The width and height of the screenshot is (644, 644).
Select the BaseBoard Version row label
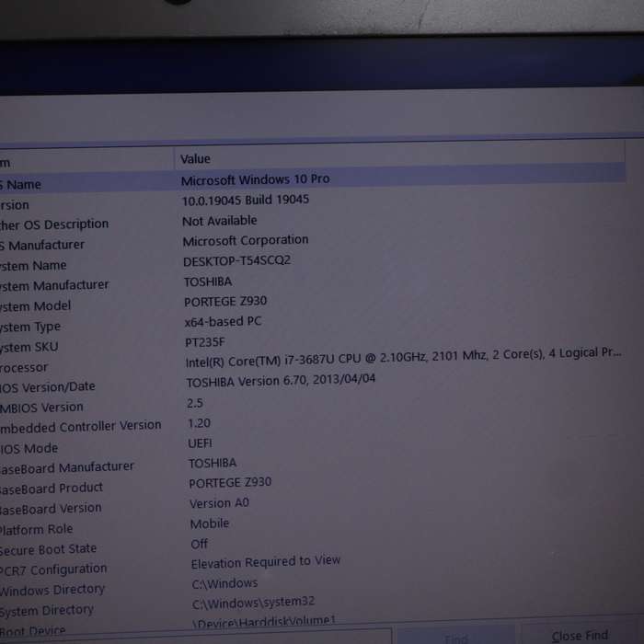[x=51, y=509]
